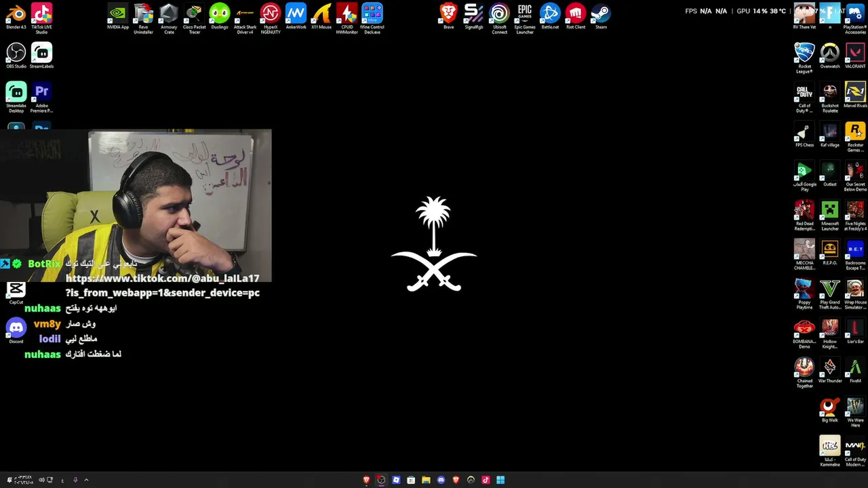The width and height of the screenshot is (868, 488).
Task: Select the Discord desktop shortcut
Action: [16, 331]
